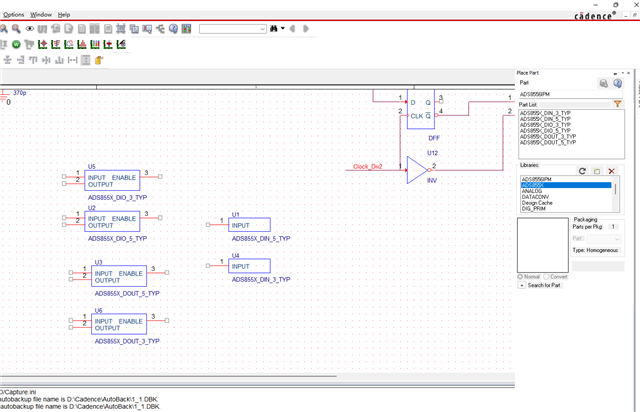Viewport: 640px width, 412px height.
Task: Click the yellow filter funnel icon
Action: [x=618, y=104]
